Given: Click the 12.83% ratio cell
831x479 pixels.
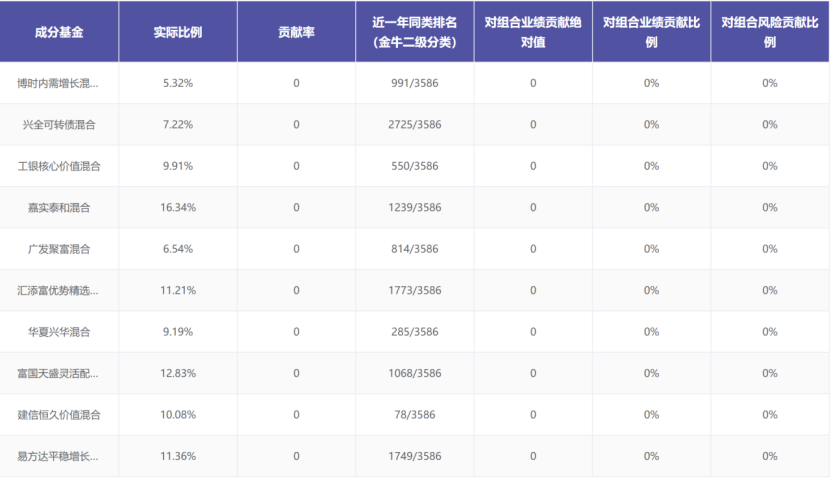Looking at the screenshot, I should point(178,374).
